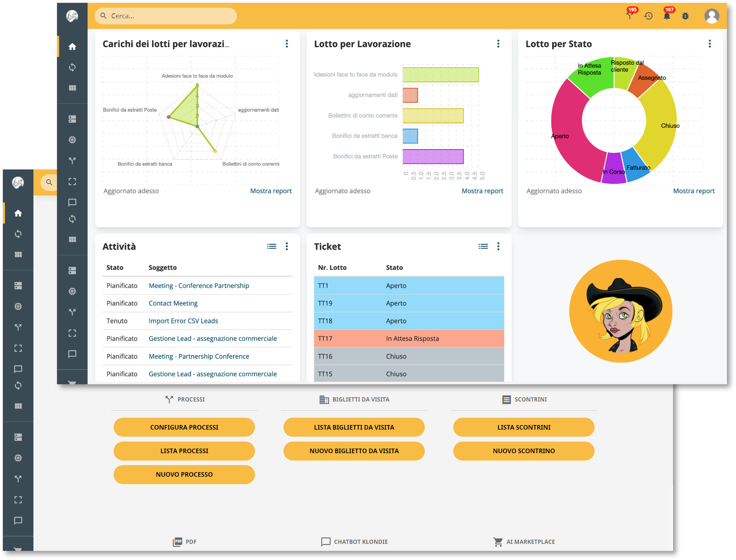Click the fullscreen expand icon in the sidebar
The image size is (736, 560).
tap(72, 182)
